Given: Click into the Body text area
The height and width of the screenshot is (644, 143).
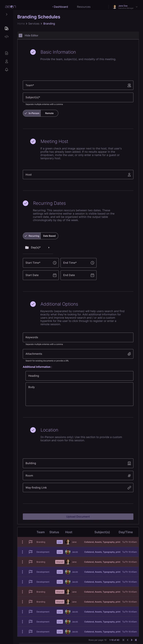Looking at the screenshot, I should pyautogui.click(x=79, y=394).
